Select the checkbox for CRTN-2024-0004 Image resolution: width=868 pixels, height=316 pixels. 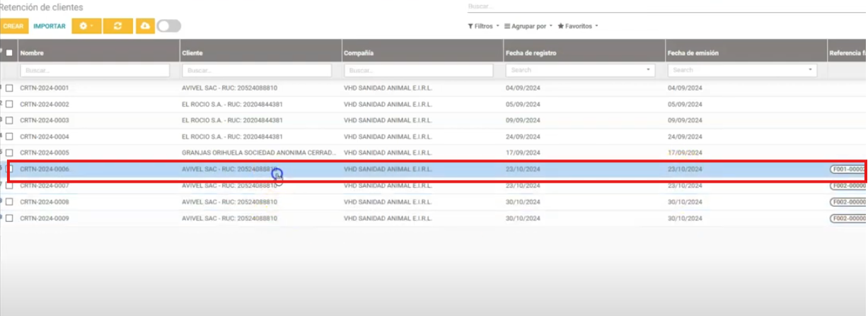pos(9,137)
